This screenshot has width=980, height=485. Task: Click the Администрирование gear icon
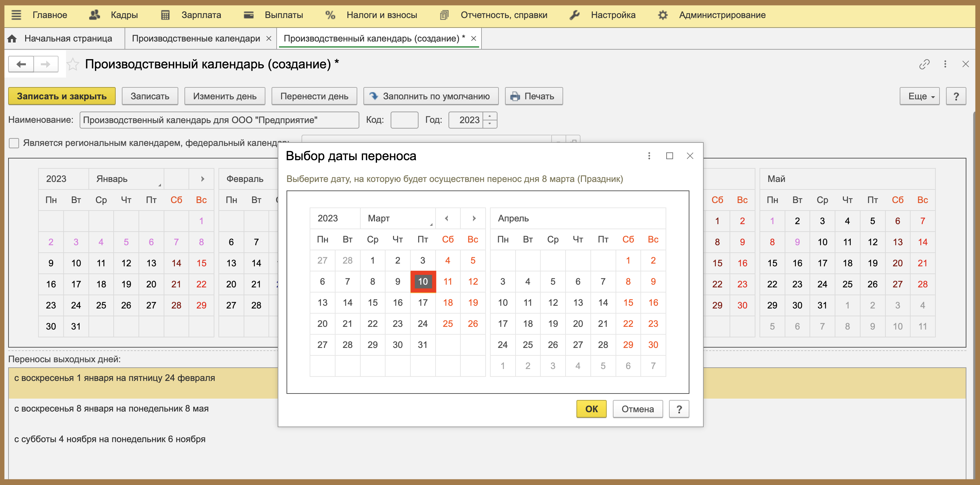(x=663, y=15)
